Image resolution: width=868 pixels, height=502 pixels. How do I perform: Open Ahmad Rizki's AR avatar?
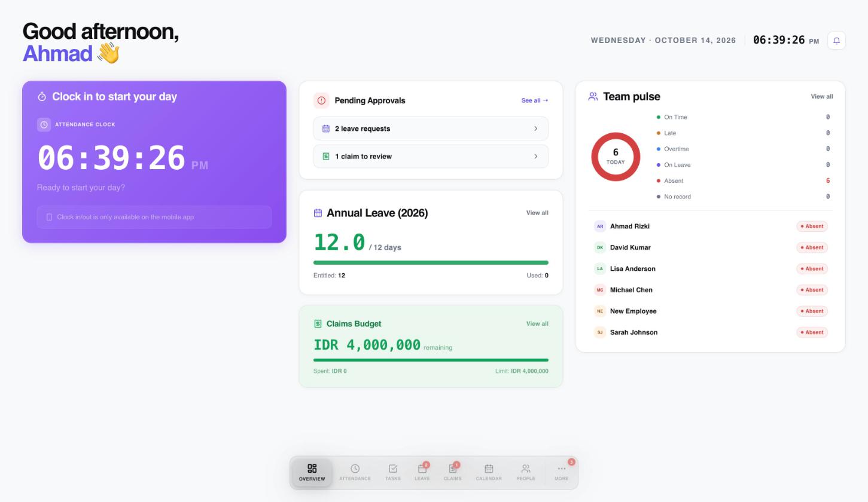pyautogui.click(x=600, y=226)
